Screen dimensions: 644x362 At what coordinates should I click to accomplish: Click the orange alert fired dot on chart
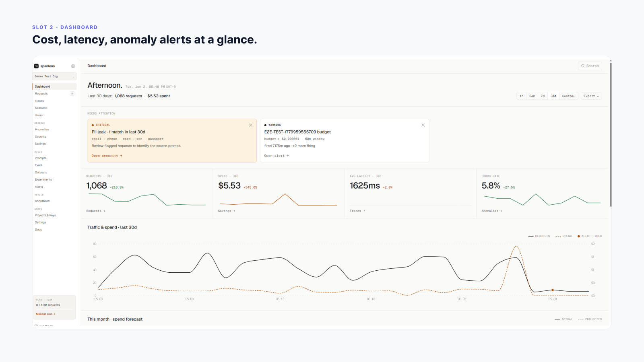(553, 290)
